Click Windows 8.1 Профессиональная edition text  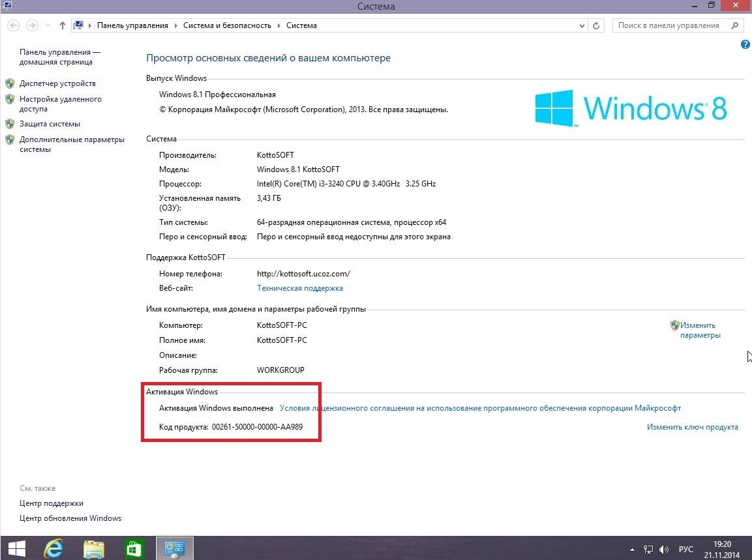(x=217, y=95)
